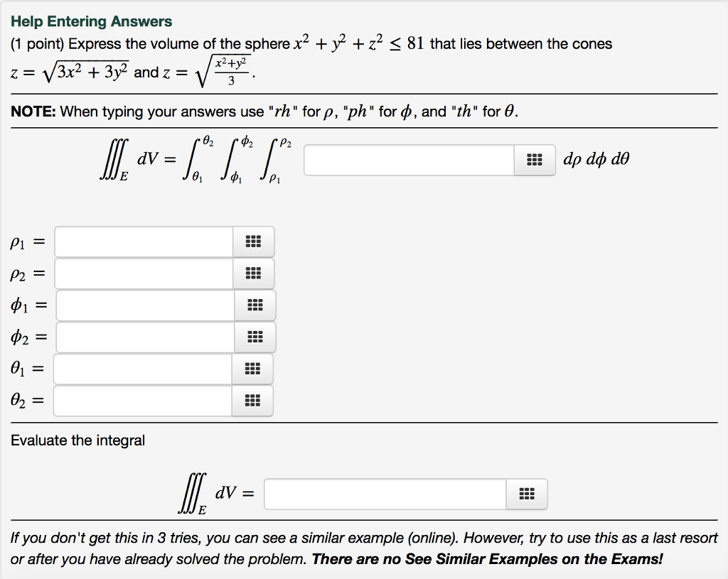Open the math keypad beside ρ2
This screenshot has height=579, width=728.
254,274
